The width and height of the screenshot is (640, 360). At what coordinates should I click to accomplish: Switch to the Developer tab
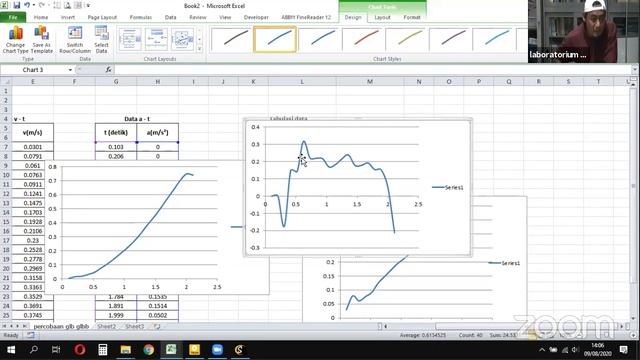coord(256,17)
